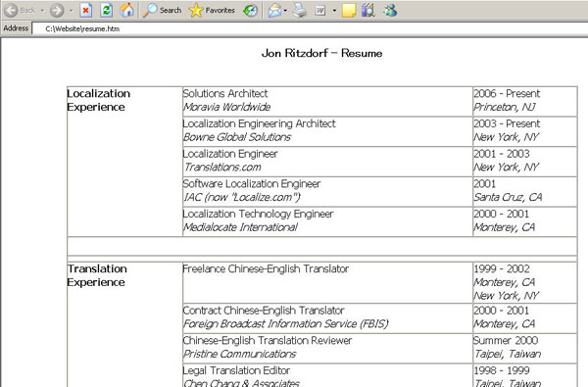Click 'Software Localization Engineer' title

[251, 184]
